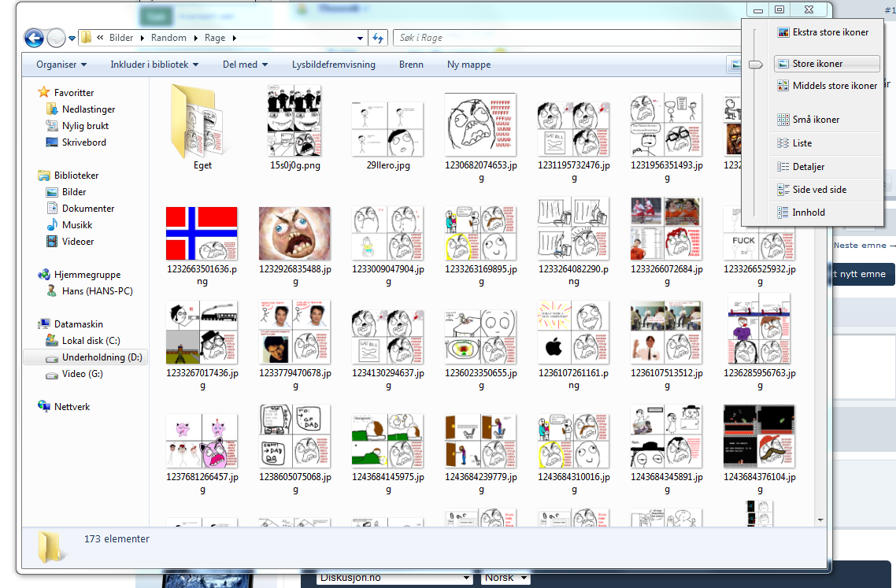Image resolution: width=896 pixels, height=588 pixels.
Task: Select thumbnail 1243684376104.jpg
Action: coord(760,436)
